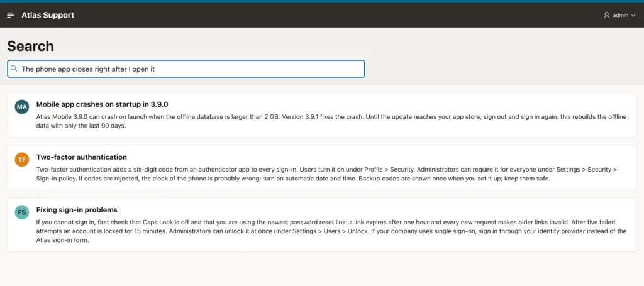Viewport: 644px width, 286px height.
Task: Click the TF avatar icon
Action: (x=22, y=160)
